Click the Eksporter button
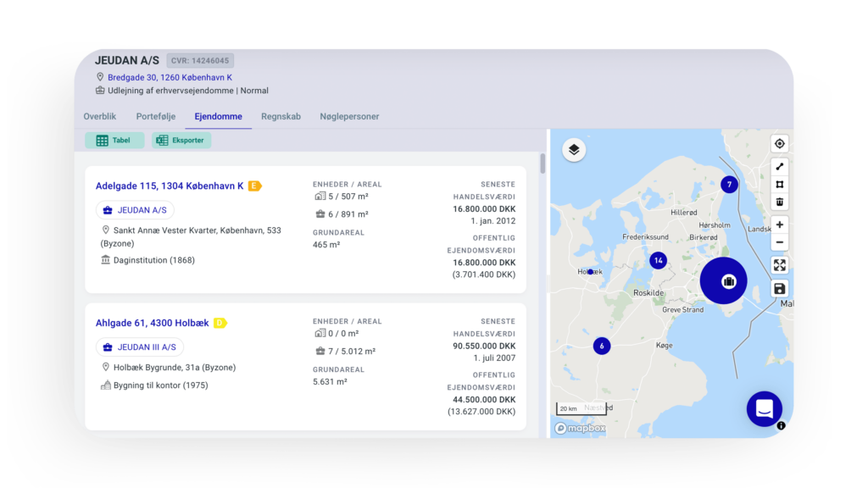 (181, 141)
